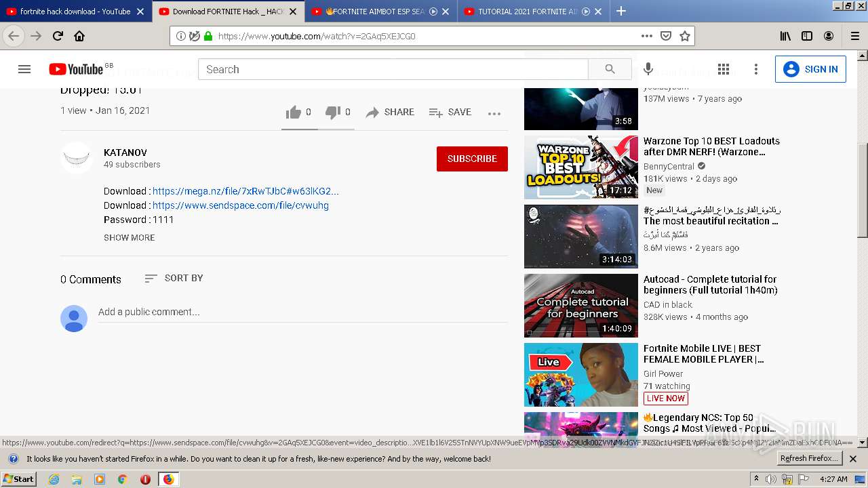Open Windows Start menu
Screen dimensions: 868x488
18,479
